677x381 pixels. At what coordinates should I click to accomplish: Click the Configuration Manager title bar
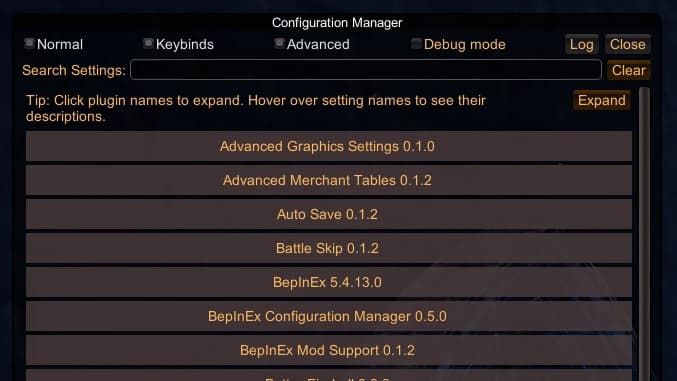pos(337,23)
